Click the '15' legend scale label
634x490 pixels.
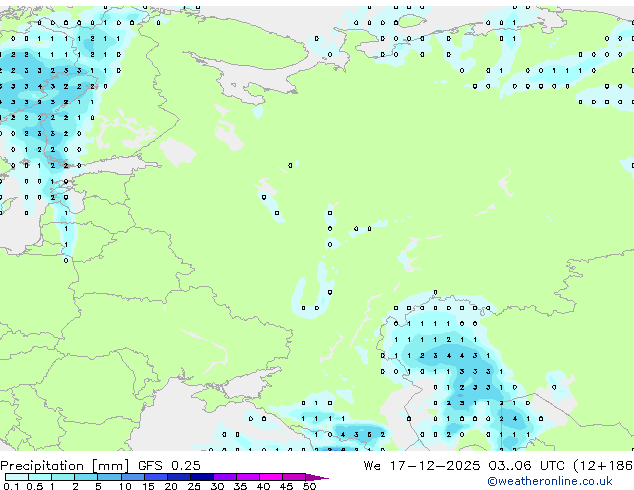148,486
